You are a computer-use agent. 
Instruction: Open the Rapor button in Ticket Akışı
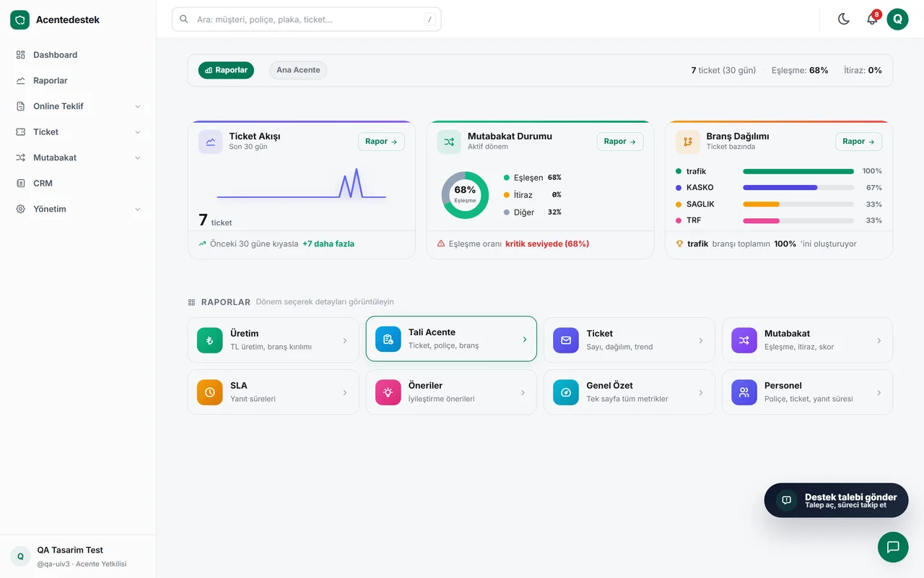pyautogui.click(x=381, y=142)
